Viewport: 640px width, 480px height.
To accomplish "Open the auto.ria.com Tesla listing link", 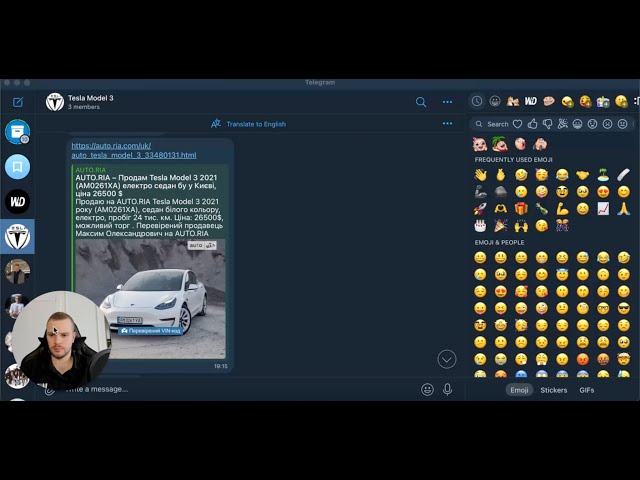I will tap(133, 150).
